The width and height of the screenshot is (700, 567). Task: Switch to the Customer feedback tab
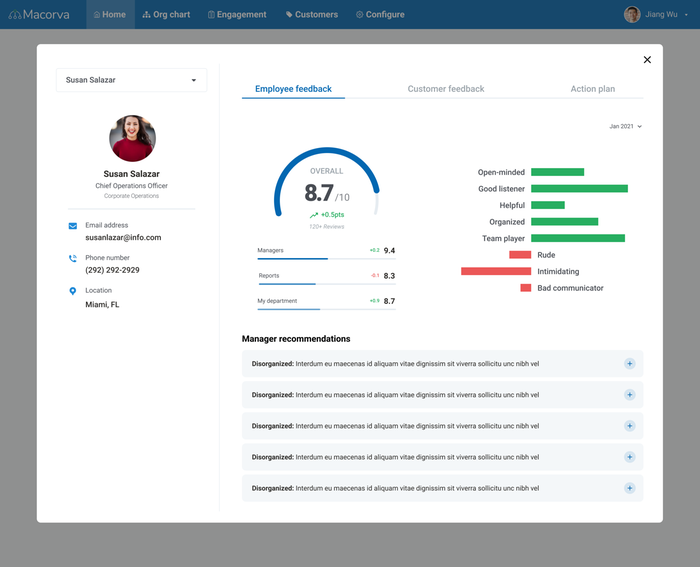(x=446, y=89)
